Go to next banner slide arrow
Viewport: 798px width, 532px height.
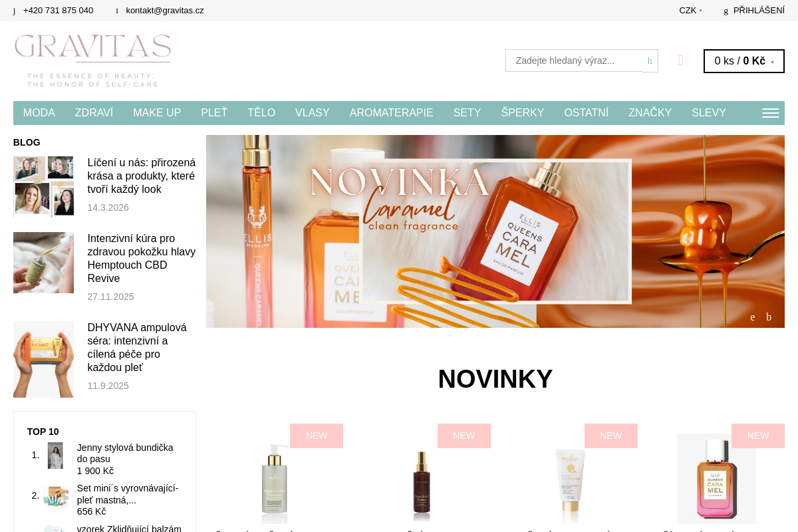[769, 317]
